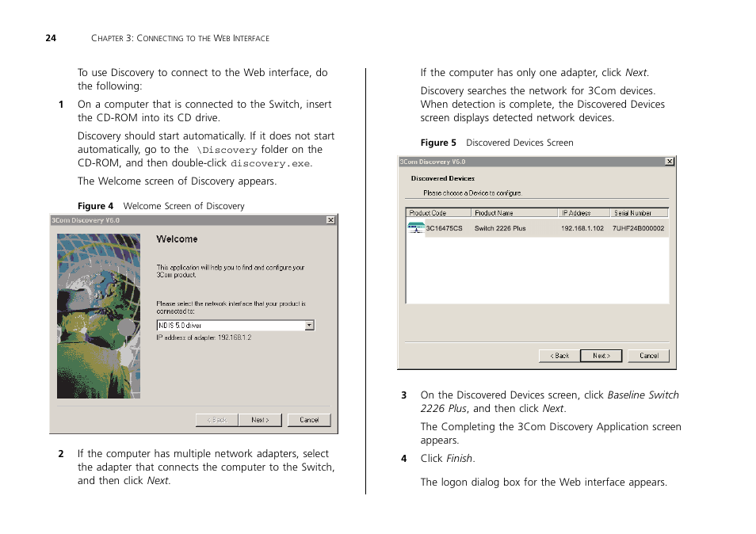Click the IP address 192.168.1.102 cell

(582, 228)
